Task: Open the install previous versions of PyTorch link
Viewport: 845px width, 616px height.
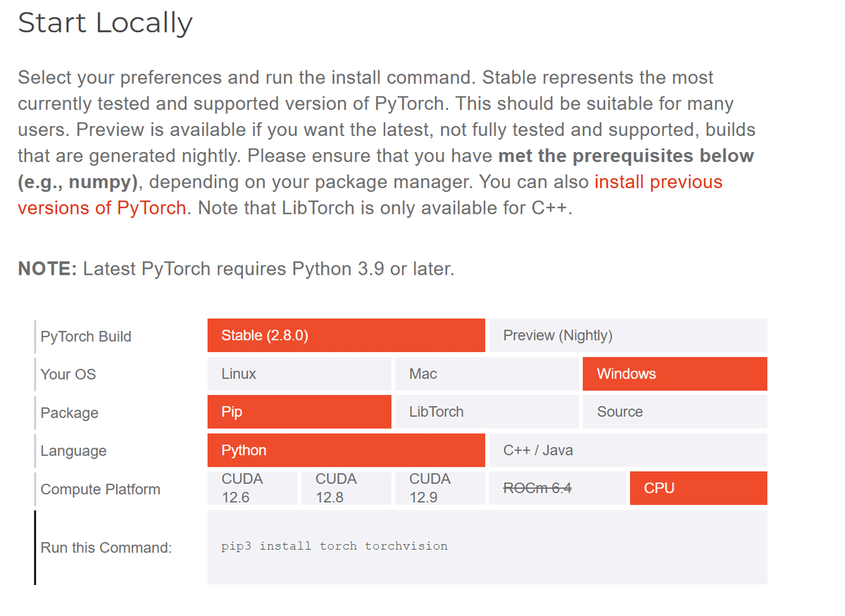Action: [658, 182]
